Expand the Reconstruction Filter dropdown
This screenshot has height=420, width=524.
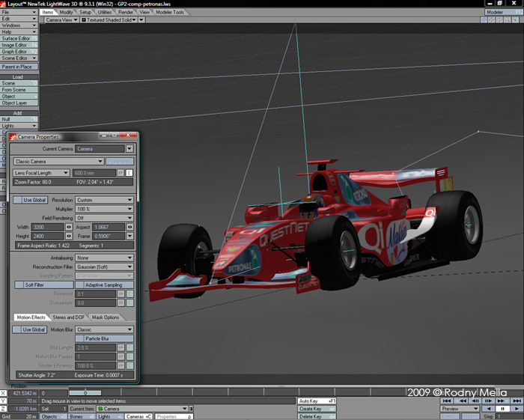click(104, 267)
